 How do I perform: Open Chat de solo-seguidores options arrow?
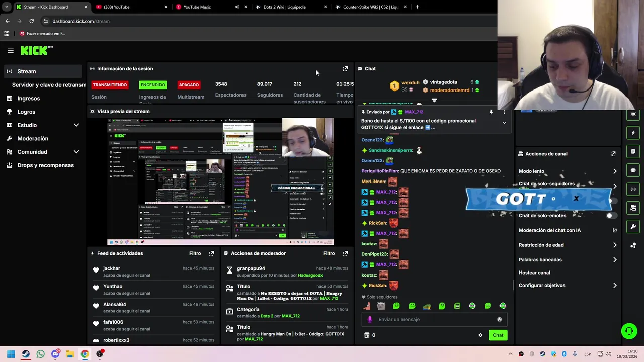coord(615,186)
